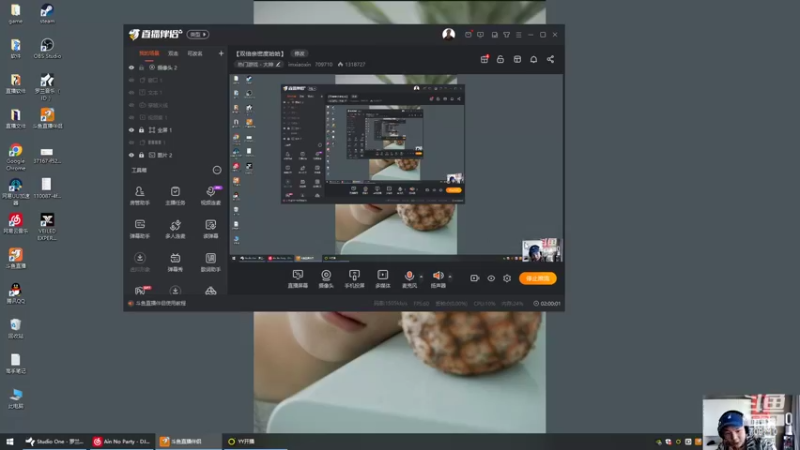Open the 读弹幕 tool

pos(210,229)
